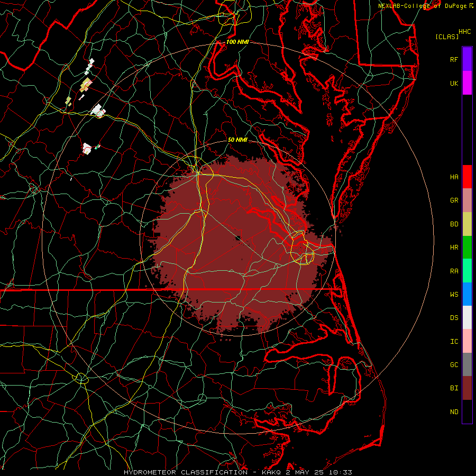The height and width of the screenshot is (476, 476).
Task: Click the WS legend label
Action: pos(454,295)
